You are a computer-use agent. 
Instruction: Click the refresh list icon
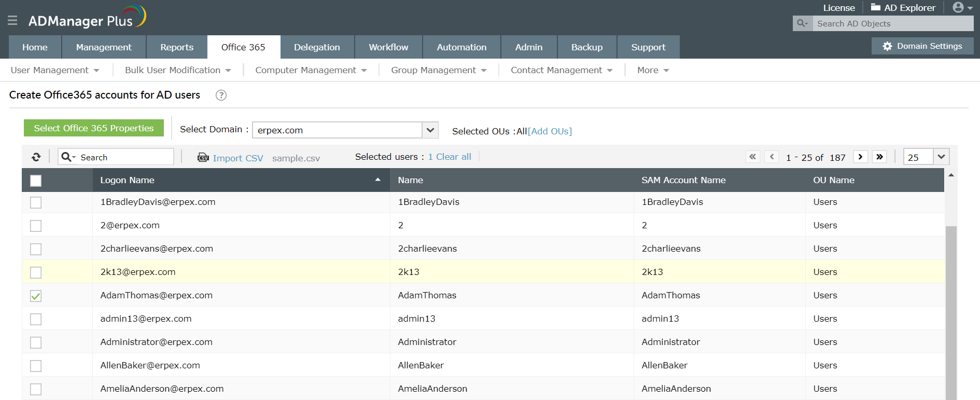pyautogui.click(x=36, y=157)
